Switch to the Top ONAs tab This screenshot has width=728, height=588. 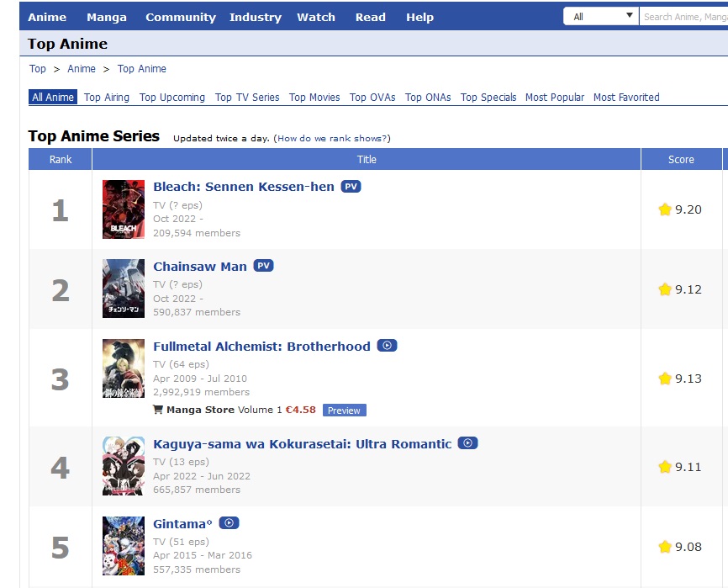coord(428,97)
